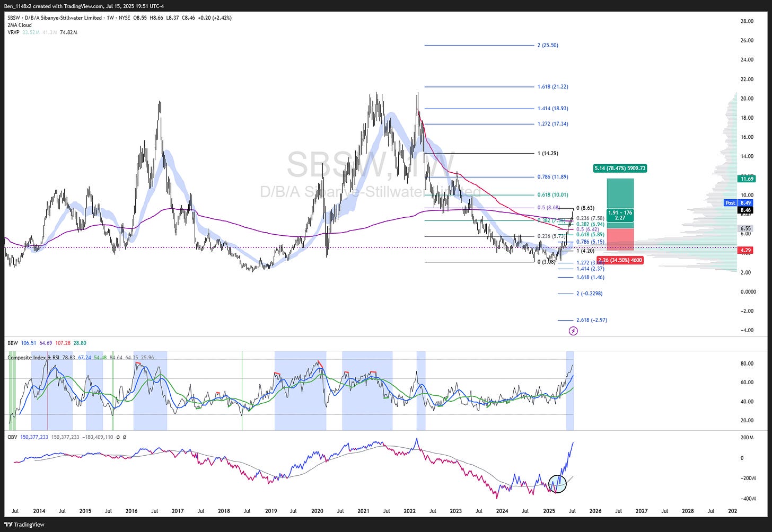Click the green profit label 5.14 (78.47%) 5909.73

[620, 169]
